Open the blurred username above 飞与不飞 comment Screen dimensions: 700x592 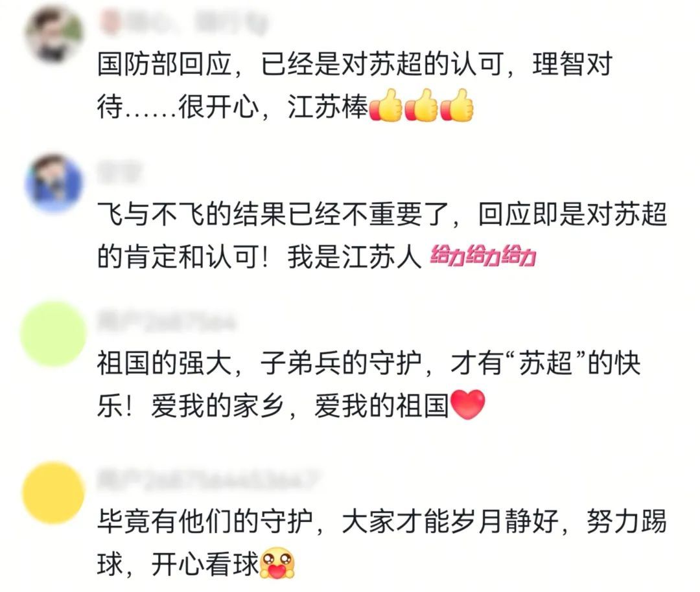[x=119, y=172]
